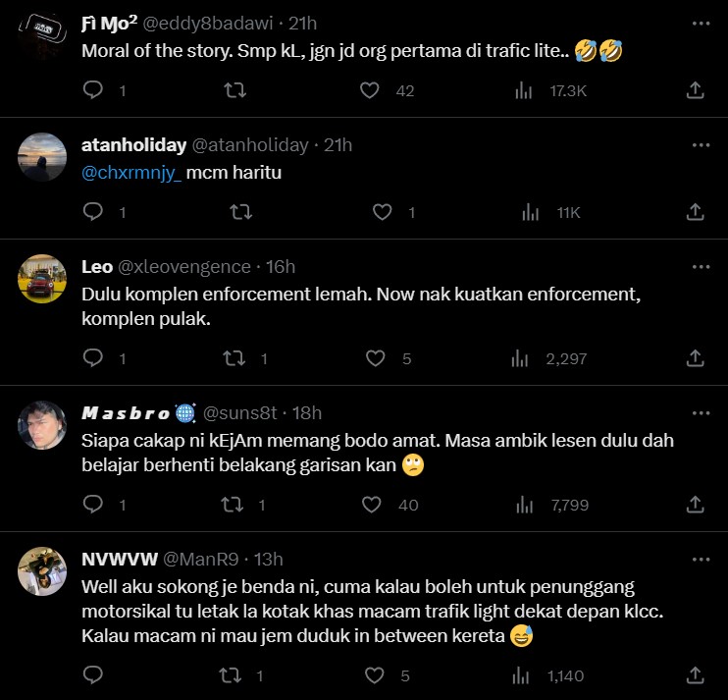The image size is (728, 700).
Task: Open Leo's profile name link
Action: coord(97,266)
